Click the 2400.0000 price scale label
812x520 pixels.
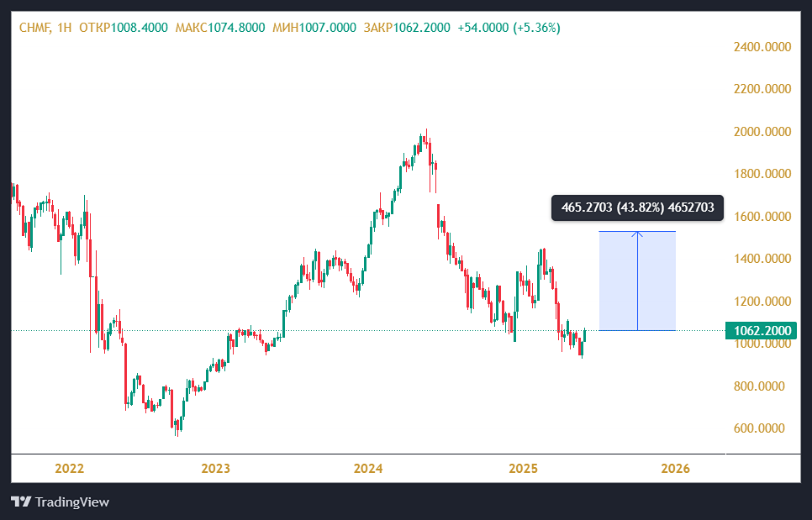(762, 47)
